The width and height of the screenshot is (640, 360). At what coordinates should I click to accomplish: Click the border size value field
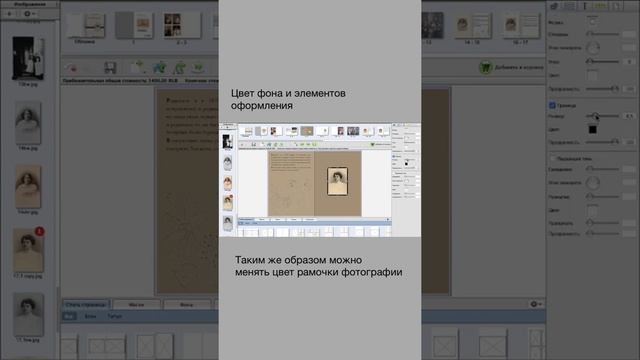(x=629, y=116)
